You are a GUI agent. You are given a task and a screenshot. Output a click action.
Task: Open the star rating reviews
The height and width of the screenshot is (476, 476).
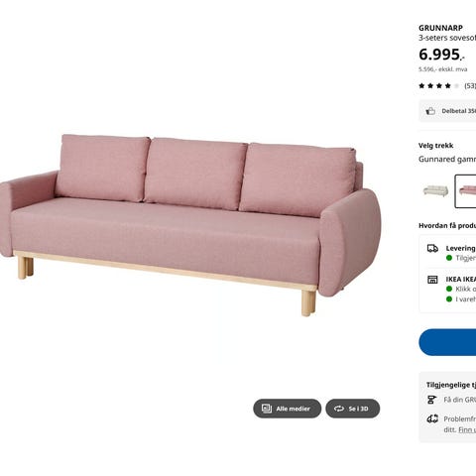click(x=439, y=86)
